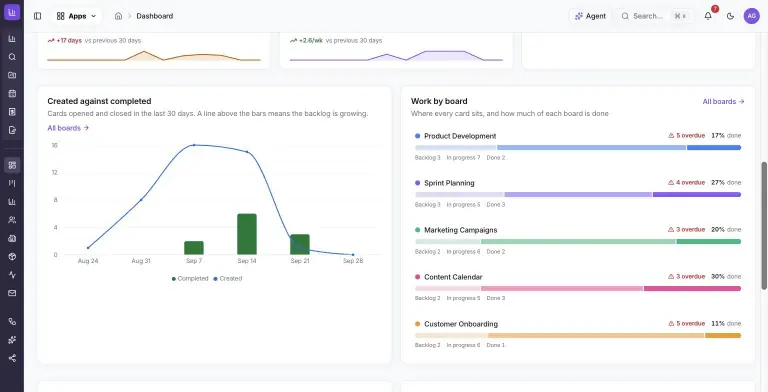Open the folder icon in the sidebar

point(12,75)
